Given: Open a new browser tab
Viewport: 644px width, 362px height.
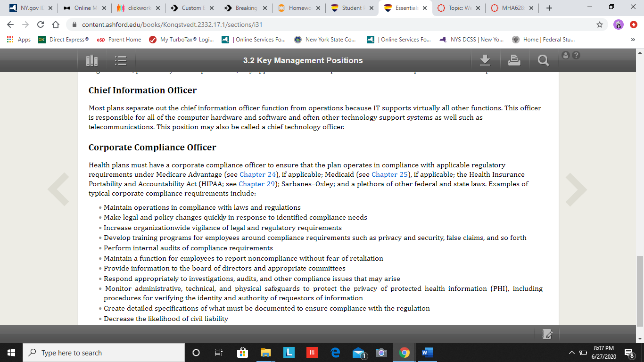Looking at the screenshot, I should pyautogui.click(x=549, y=8).
